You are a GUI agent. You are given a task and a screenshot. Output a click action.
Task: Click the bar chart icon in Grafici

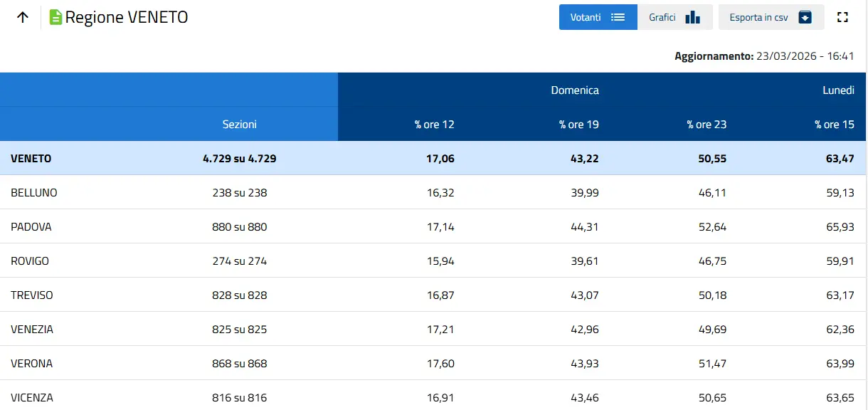[x=692, y=18]
